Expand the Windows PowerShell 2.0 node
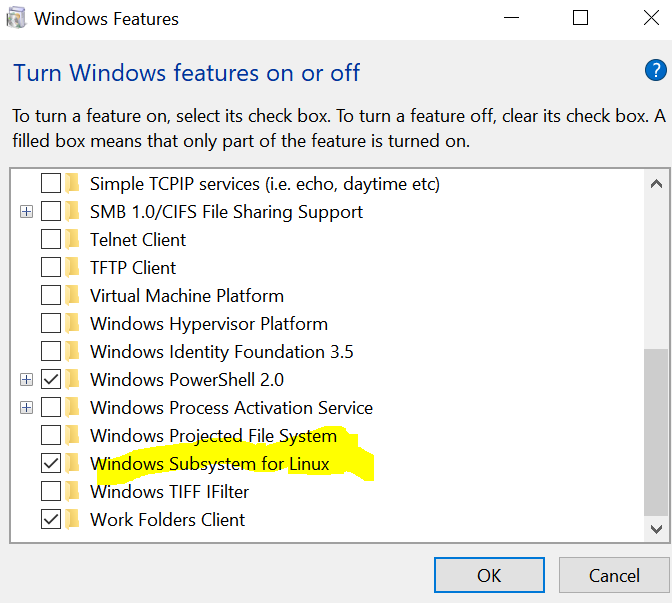Screen dimensions: 672x603 click(x=27, y=380)
